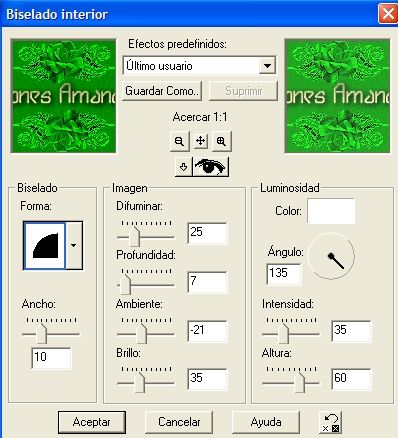Expand the Forma bevel shape dropdown arrow
Screen dimensions: 398x438
click(x=74, y=245)
